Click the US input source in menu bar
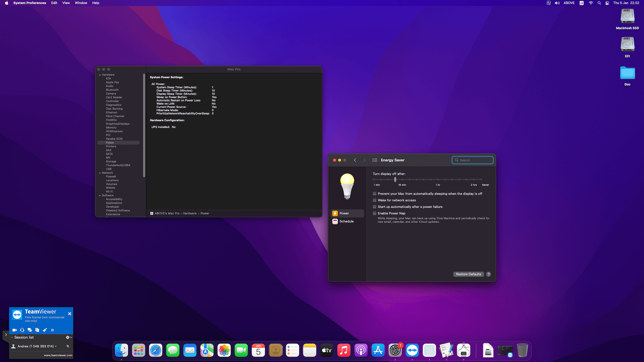 (x=582, y=3)
